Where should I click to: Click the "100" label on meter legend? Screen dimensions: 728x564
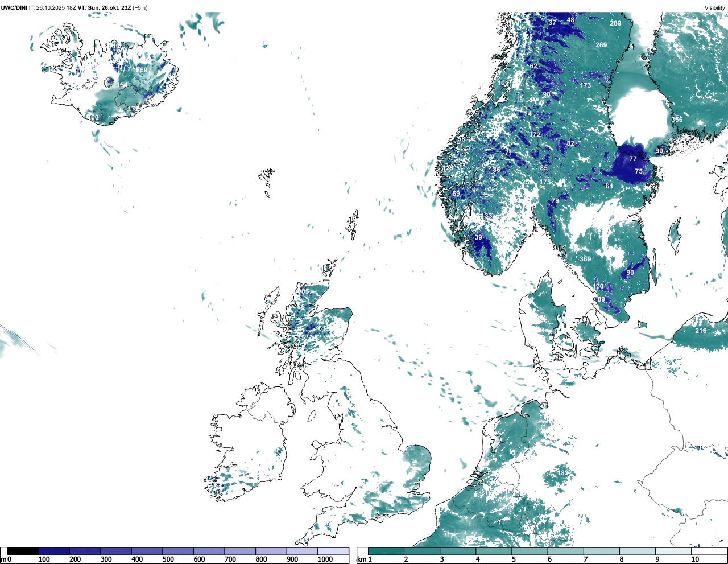[44, 559]
